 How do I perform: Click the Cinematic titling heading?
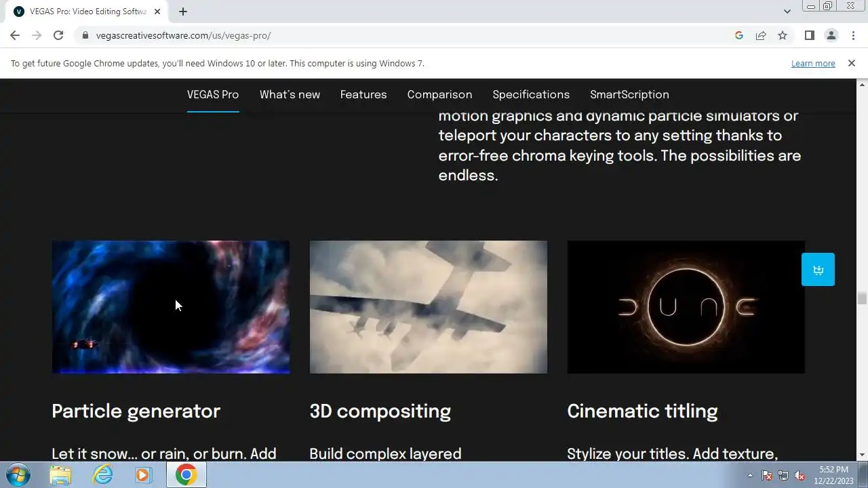coord(643,411)
